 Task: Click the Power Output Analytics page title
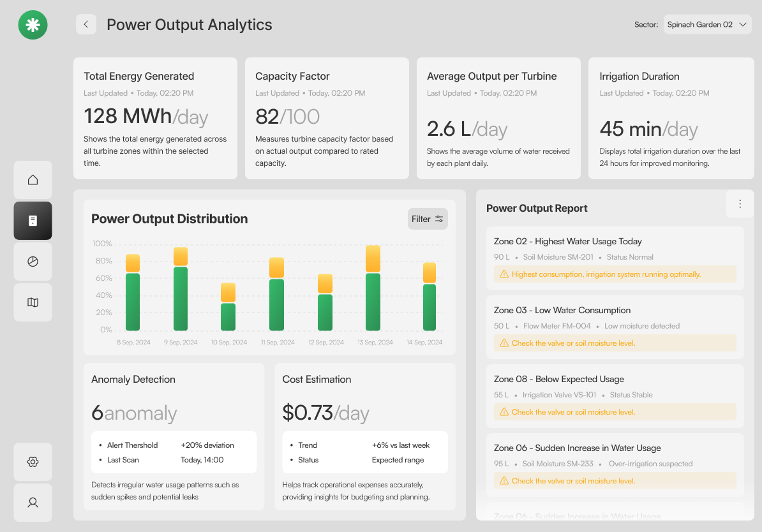tap(189, 25)
